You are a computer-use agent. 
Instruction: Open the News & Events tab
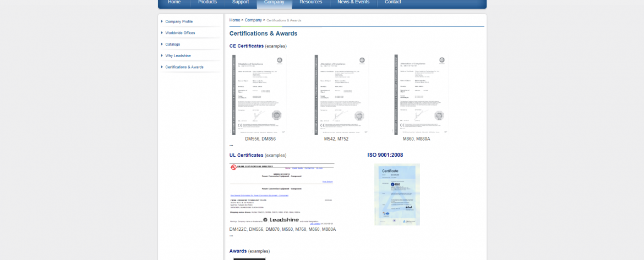pos(353,2)
